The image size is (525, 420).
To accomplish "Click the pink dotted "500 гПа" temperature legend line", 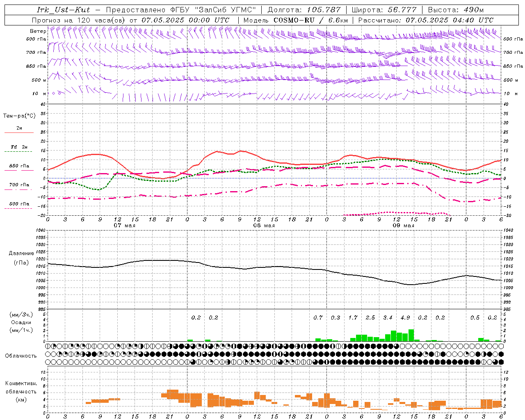I will pyautogui.click(x=19, y=208).
